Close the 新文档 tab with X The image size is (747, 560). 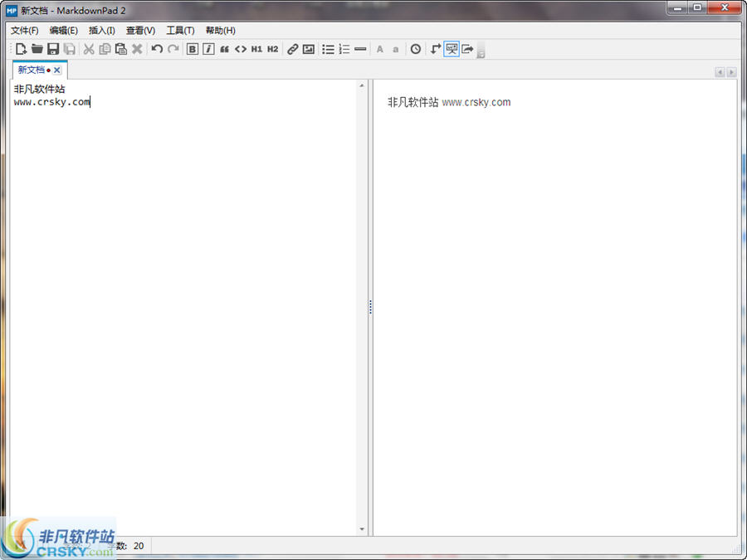[57, 70]
